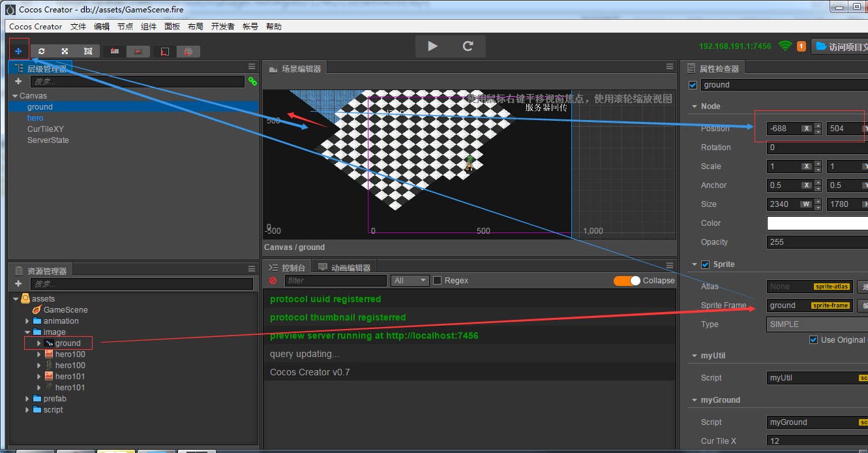Screen dimensions: 868x453
Task: Open the 节点 menu
Action: click(x=125, y=27)
